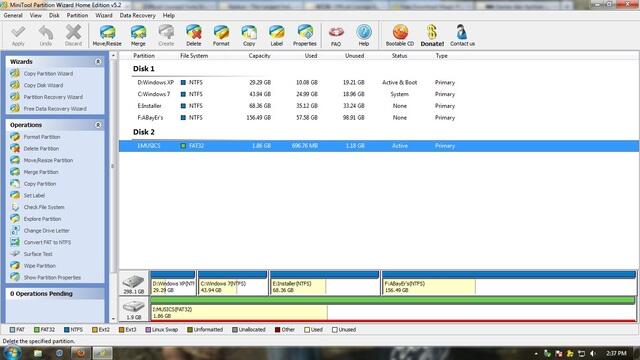The width and height of the screenshot is (640, 360).
Task: Click the Copy toolbar icon
Action: pyautogui.click(x=249, y=36)
